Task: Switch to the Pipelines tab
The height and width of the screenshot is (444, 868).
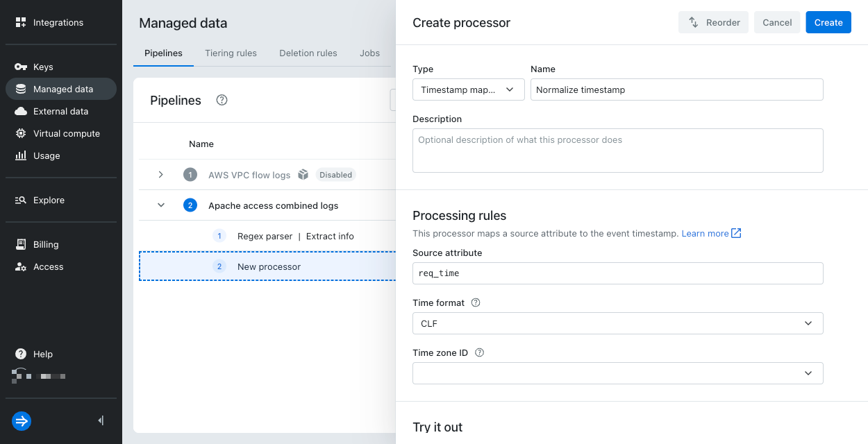Action: click(x=163, y=53)
